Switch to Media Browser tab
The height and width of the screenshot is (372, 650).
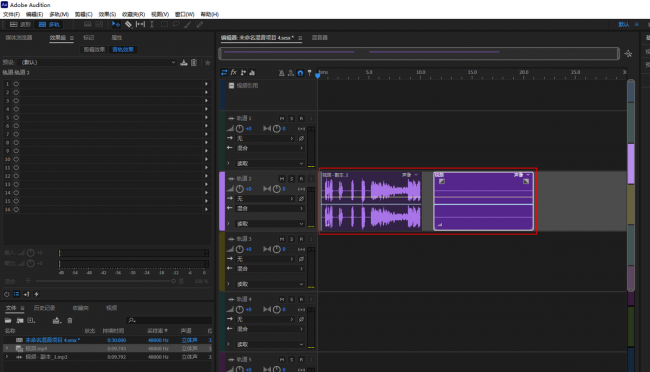click(19, 38)
